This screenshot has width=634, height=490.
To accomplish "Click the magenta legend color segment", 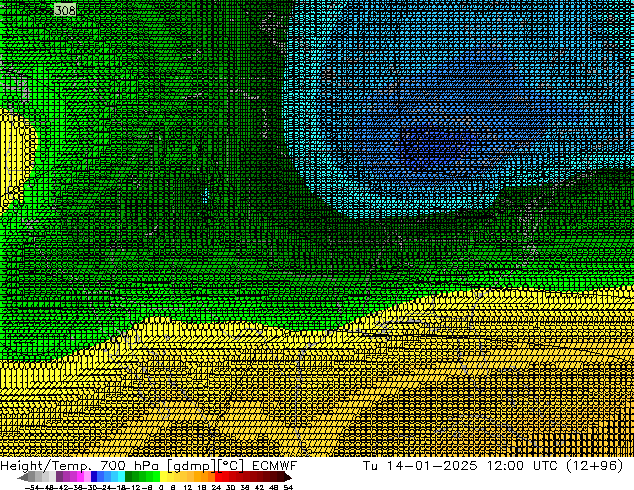I will 80,476.
